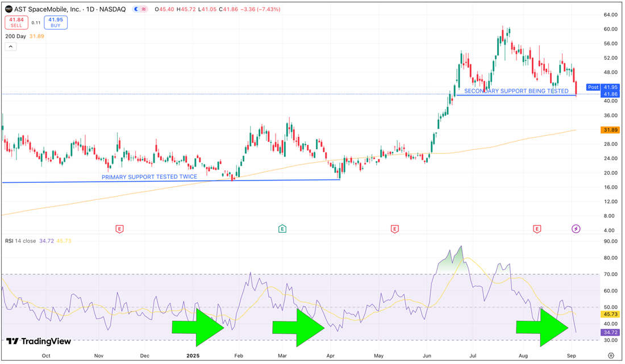Toggle the extended hours ≈ icon
625x364 pixels.
(x=143, y=9)
